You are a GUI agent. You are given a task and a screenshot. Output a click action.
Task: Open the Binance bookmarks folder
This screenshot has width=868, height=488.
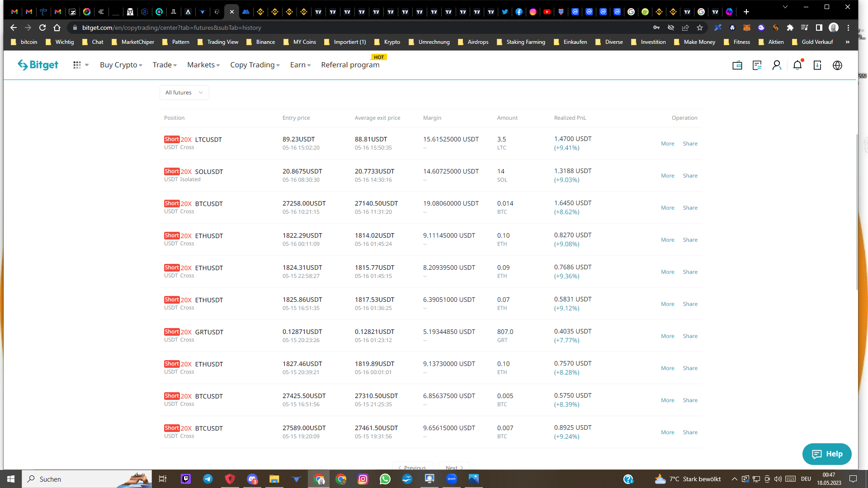click(260, 42)
